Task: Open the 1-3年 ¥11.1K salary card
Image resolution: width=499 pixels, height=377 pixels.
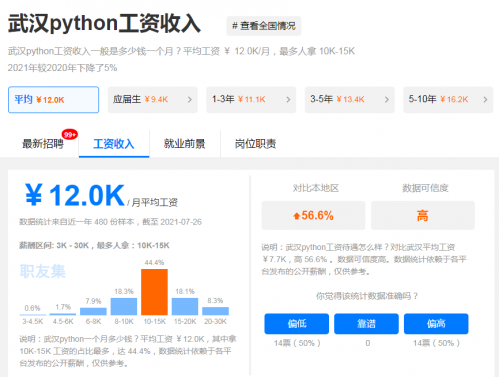Action: 251,100
